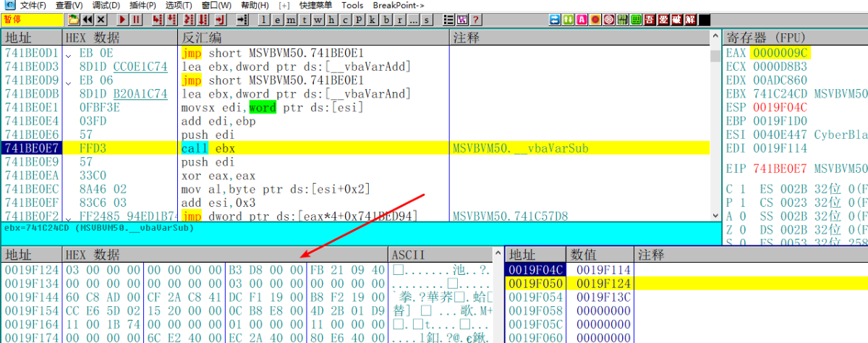Open Run trace (... button)

click(413, 19)
